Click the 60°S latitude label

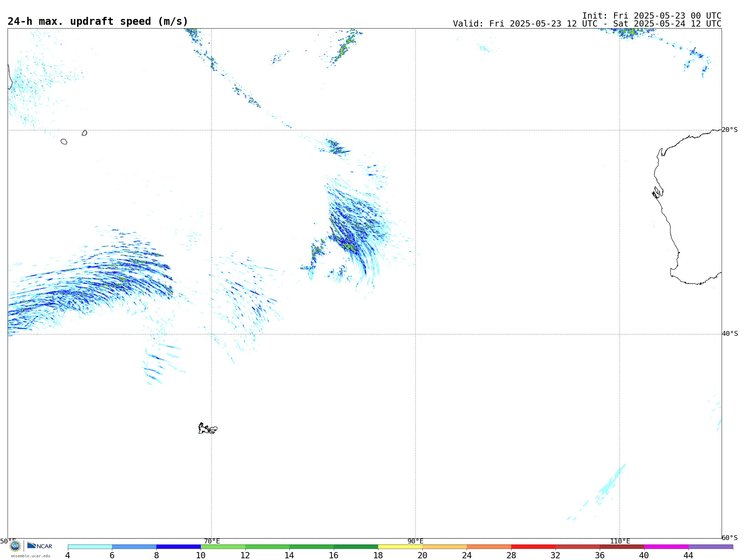click(730, 538)
